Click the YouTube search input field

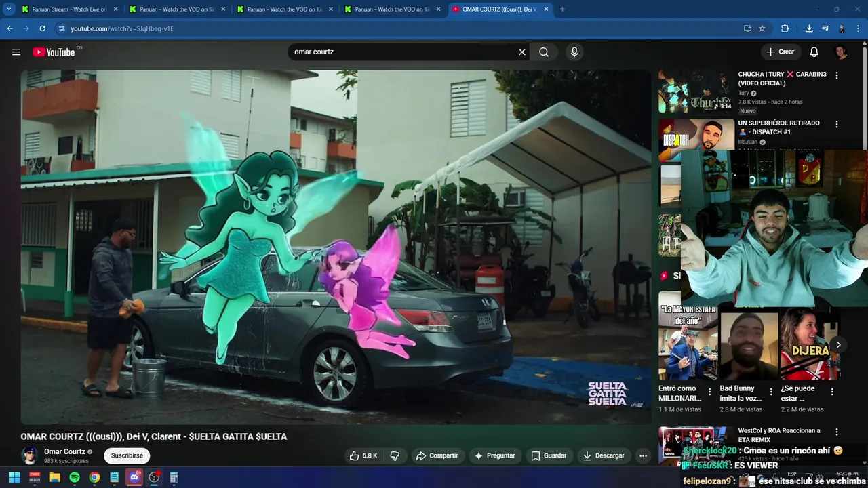[403, 52]
